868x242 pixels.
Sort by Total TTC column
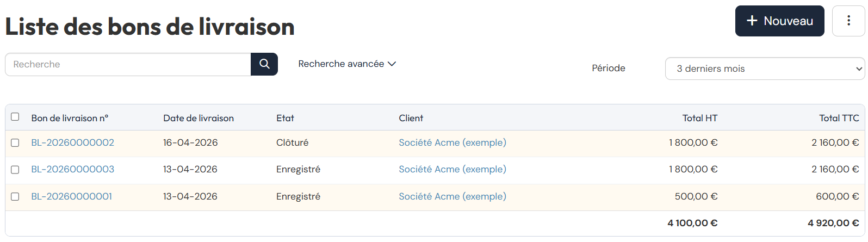point(839,118)
